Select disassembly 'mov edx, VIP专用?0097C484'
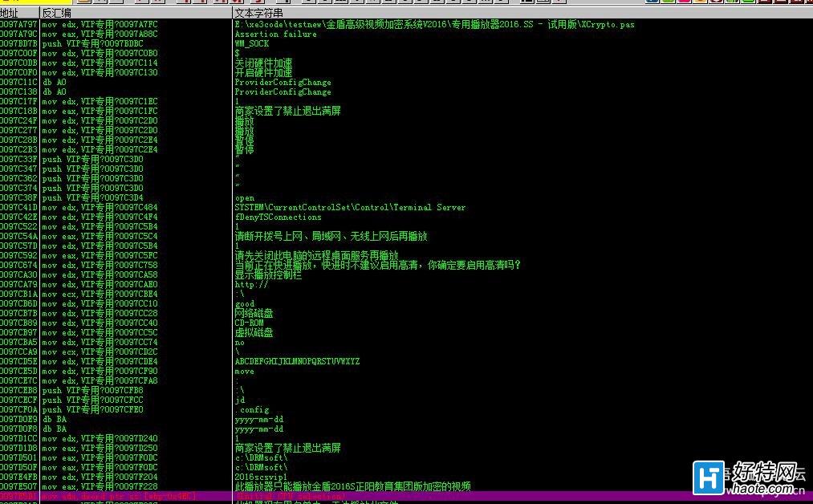Image resolution: width=813 pixels, height=504 pixels. pyautogui.click(x=100, y=207)
